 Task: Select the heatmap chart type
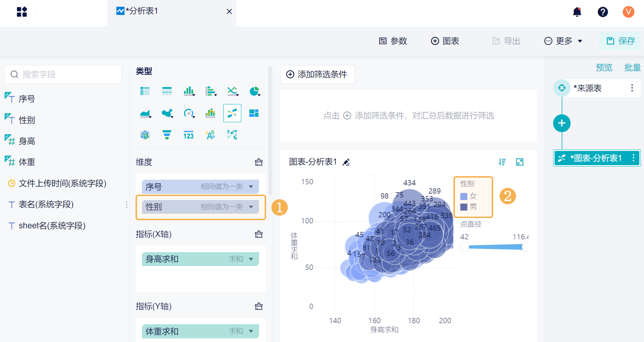pyautogui.click(x=232, y=135)
